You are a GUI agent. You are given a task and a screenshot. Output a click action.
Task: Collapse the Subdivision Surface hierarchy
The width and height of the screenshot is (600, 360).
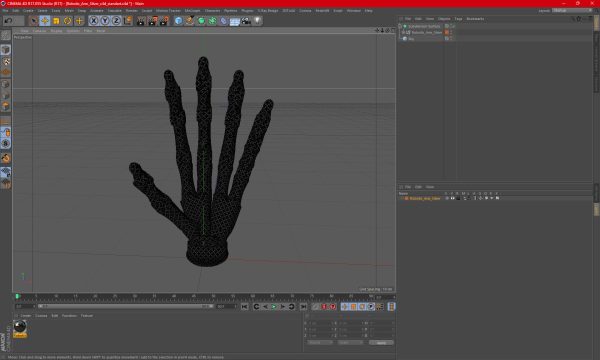point(400,26)
